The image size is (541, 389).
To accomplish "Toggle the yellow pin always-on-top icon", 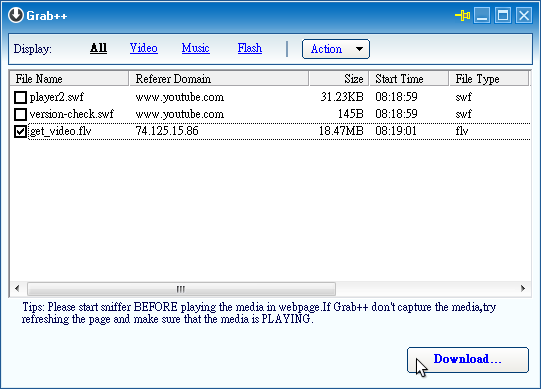I will [462, 15].
